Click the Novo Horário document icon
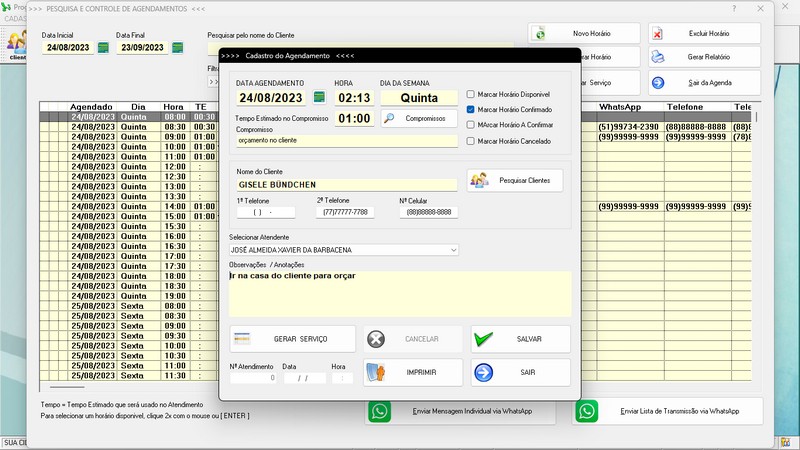Viewport: 800px width, 450px height. click(x=540, y=34)
